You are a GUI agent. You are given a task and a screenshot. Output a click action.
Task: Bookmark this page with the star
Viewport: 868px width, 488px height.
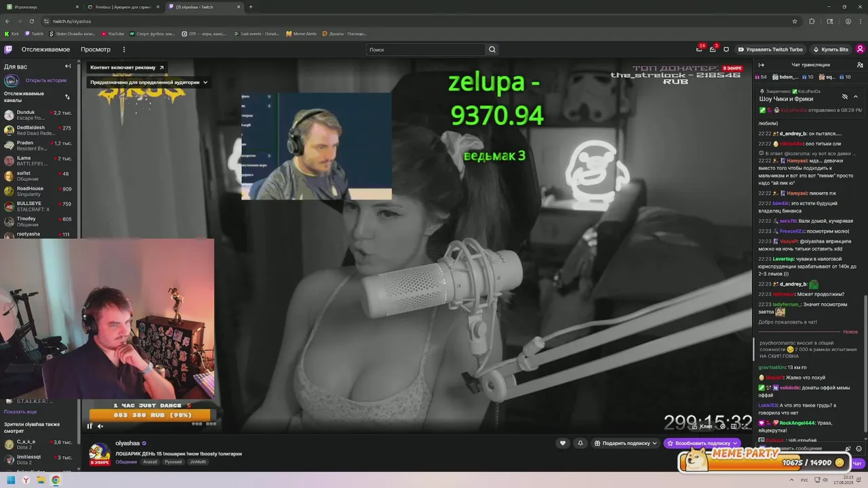(795, 21)
